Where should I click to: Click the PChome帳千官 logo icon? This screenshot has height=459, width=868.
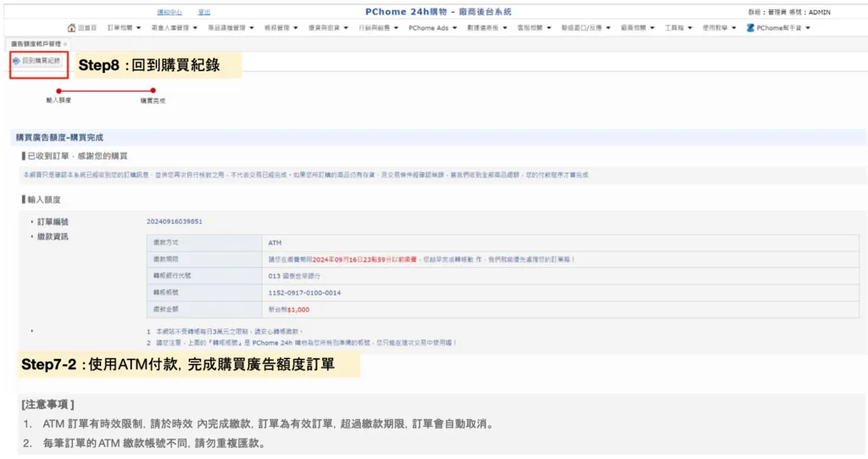pyautogui.click(x=750, y=28)
